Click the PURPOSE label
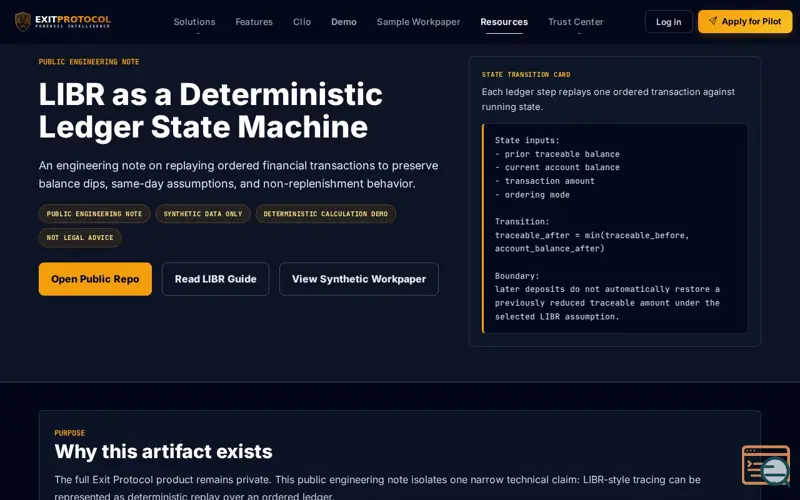This screenshot has height=500, width=800. pyautogui.click(x=70, y=433)
